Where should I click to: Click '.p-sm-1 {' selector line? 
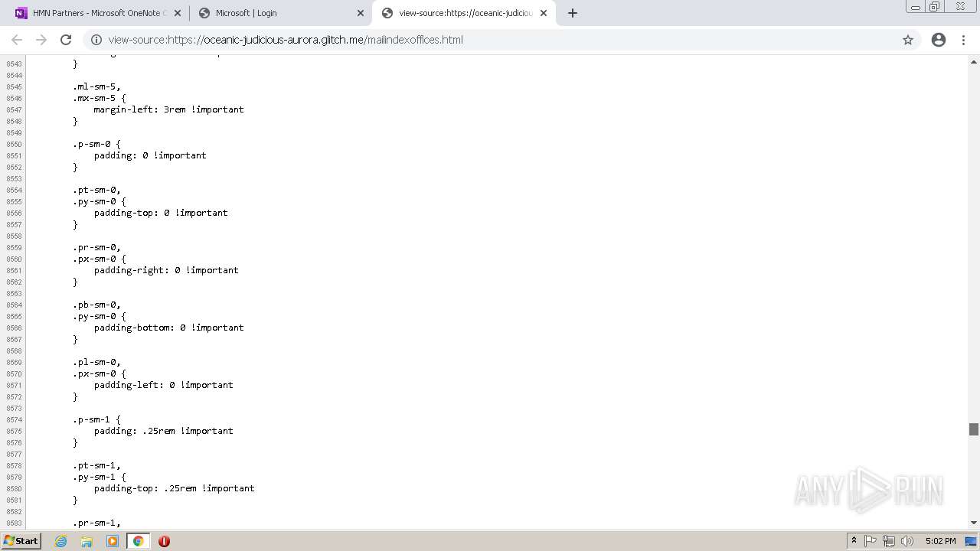pyautogui.click(x=96, y=419)
